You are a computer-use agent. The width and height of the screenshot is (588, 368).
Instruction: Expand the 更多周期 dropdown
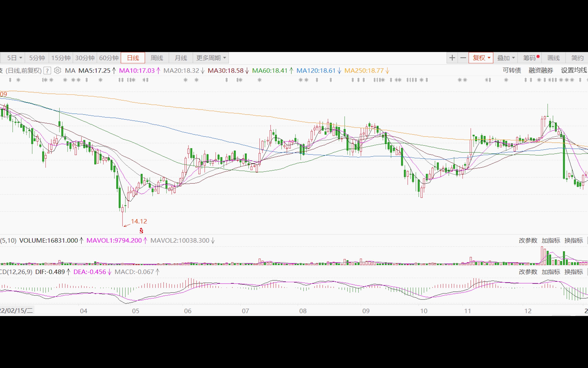(x=211, y=58)
